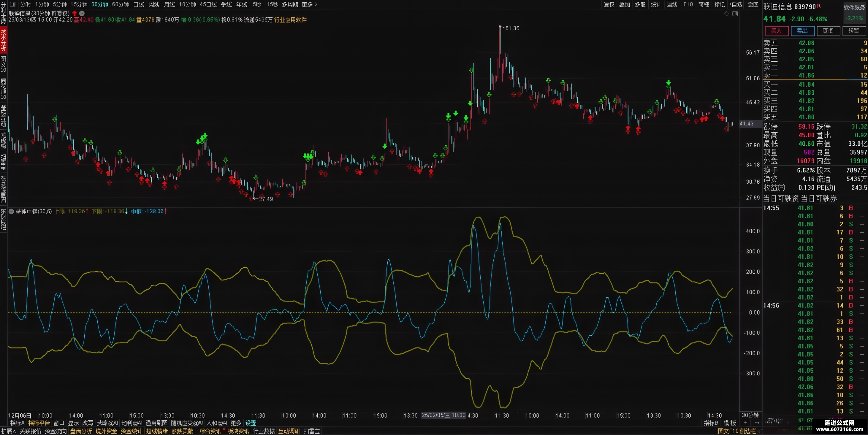The image size is (868, 435).
Task: Click the diamond marker icon above chart
Action: (x=726, y=14)
